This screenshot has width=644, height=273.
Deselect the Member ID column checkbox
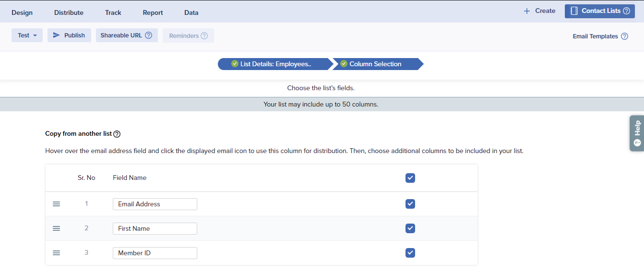click(x=410, y=253)
